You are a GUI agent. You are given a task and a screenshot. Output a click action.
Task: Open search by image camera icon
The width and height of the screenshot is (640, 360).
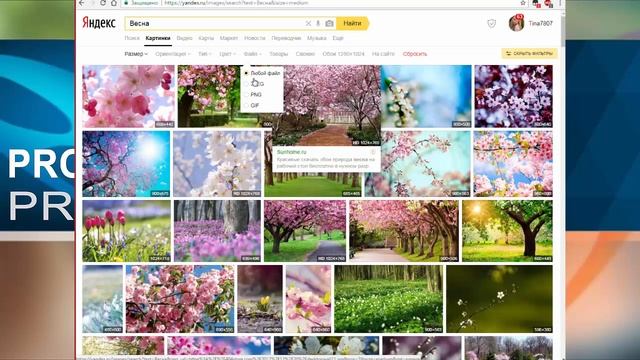[329, 24]
